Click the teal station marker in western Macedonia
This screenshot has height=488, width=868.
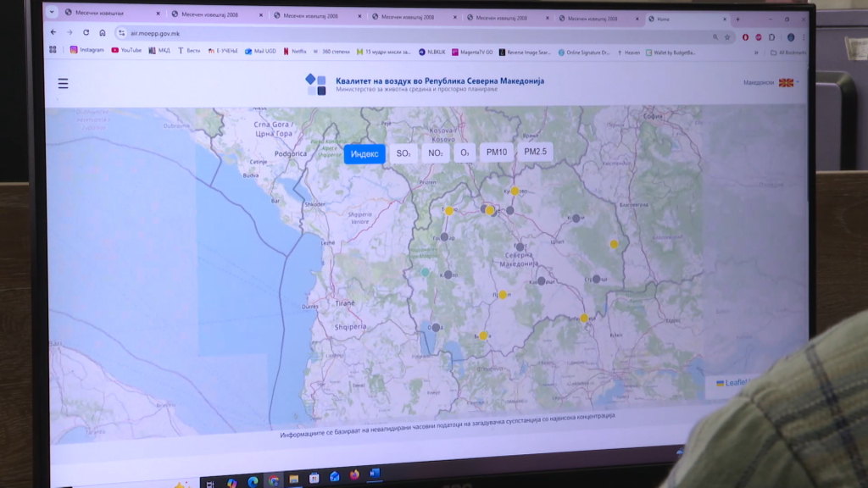point(426,272)
